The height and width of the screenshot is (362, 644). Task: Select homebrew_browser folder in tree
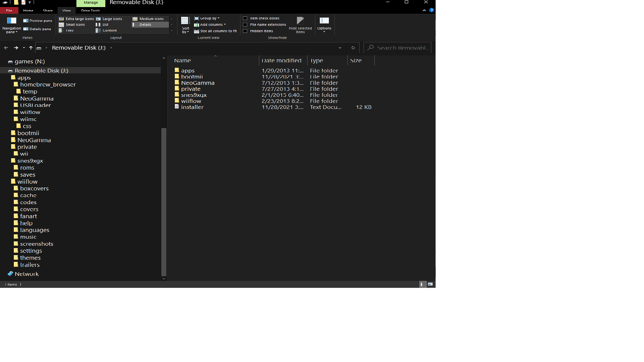pos(45,85)
